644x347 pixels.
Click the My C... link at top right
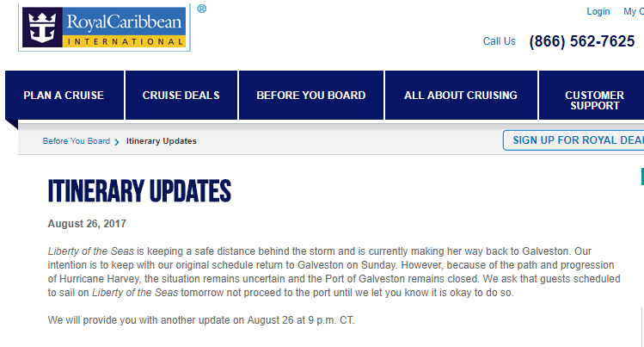634,11
